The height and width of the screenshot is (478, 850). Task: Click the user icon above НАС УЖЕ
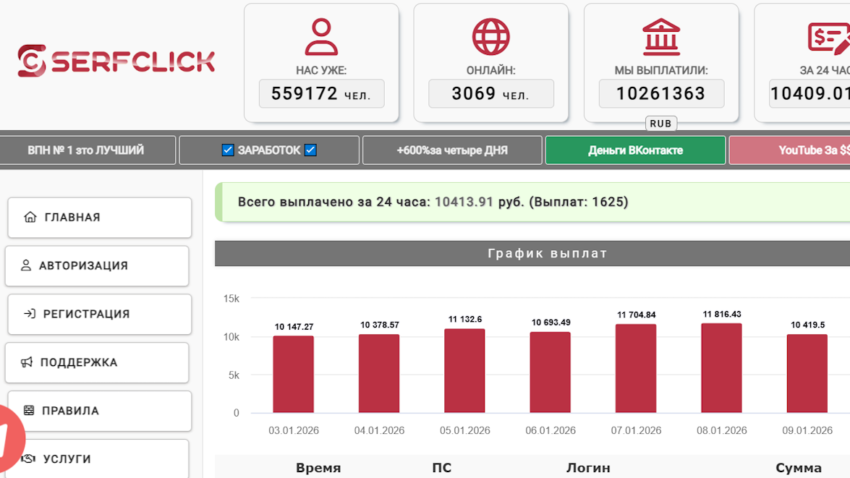coord(321,38)
